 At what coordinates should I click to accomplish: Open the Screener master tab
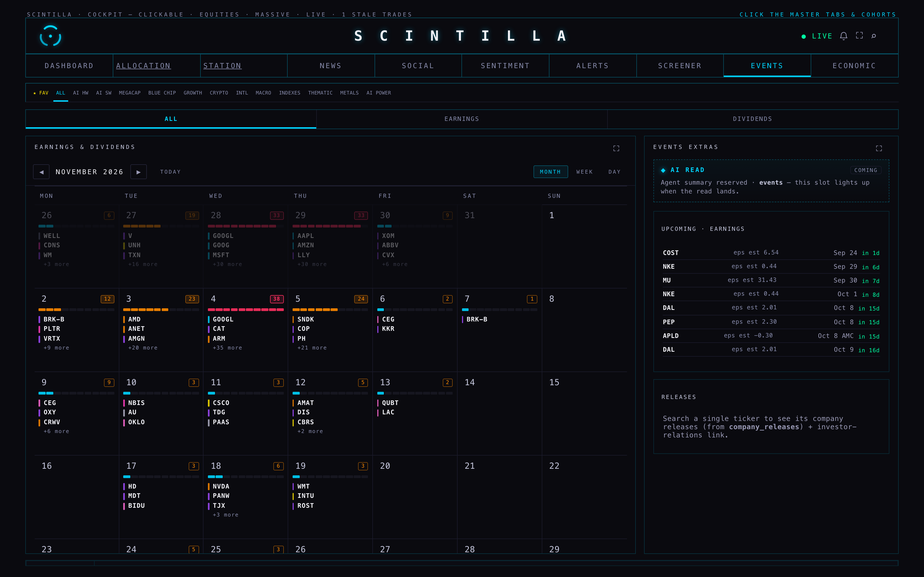coord(680,66)
